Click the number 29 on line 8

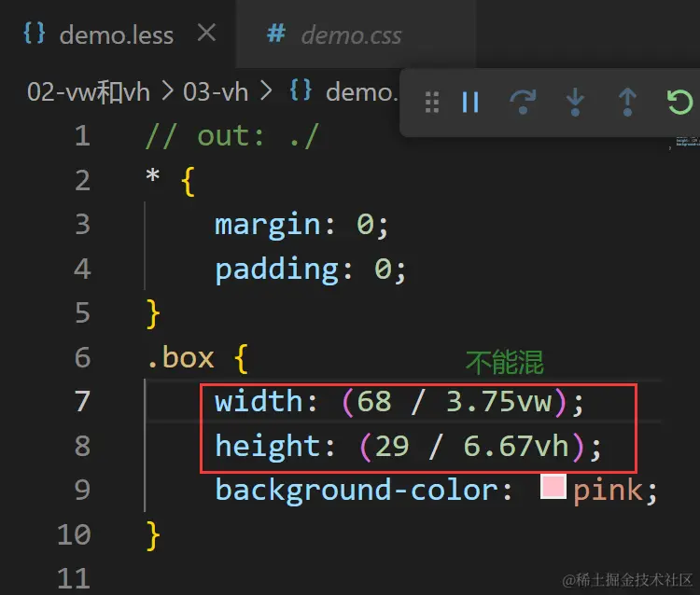(392, 446)
